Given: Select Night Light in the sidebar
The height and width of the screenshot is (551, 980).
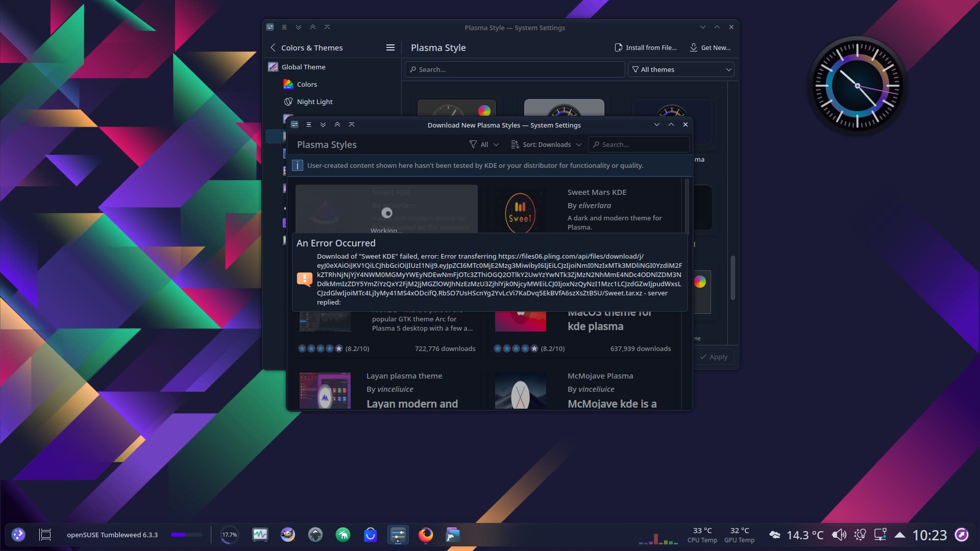Looking at the screenshot, I should 332,102.
